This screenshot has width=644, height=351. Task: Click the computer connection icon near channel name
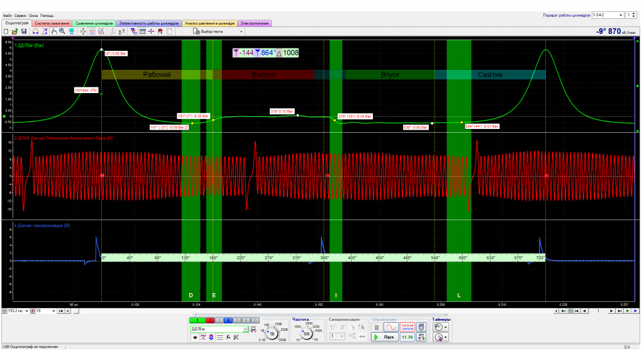[253, 329]
